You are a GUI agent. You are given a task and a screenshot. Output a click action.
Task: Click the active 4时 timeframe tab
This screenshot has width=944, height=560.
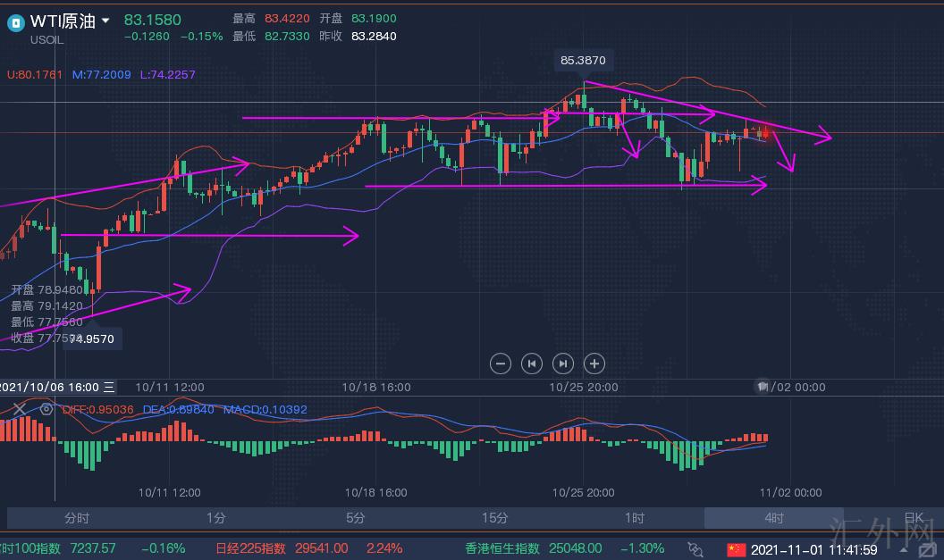pyautogui.click(x=773, y=518)
